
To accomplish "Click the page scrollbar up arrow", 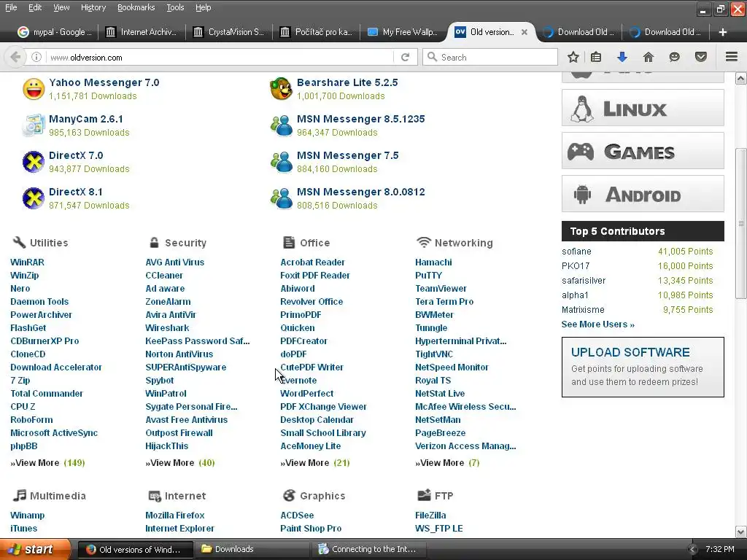I will [741, 78].
